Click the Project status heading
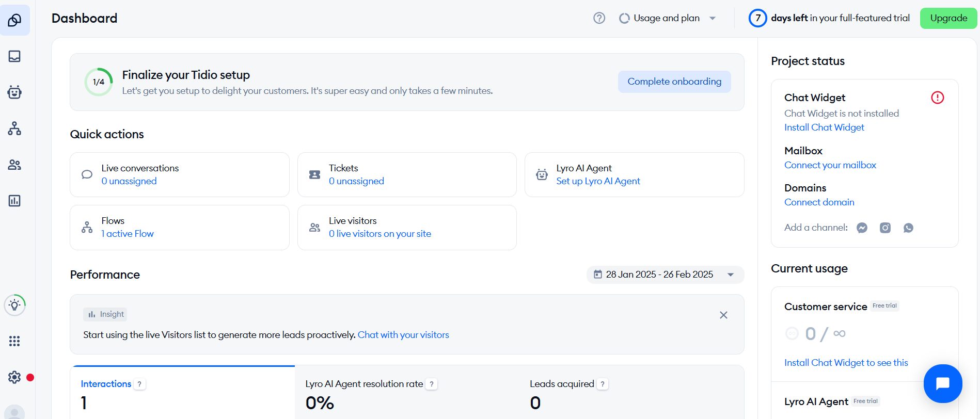This screenshot has height=419, width=980. click(808, 61)
